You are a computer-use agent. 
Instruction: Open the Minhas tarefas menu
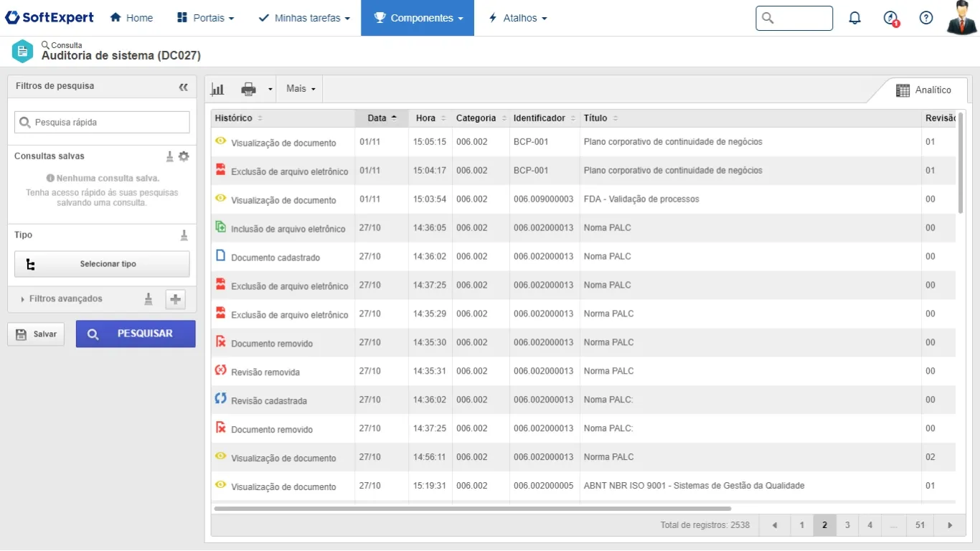click(304, 18)
